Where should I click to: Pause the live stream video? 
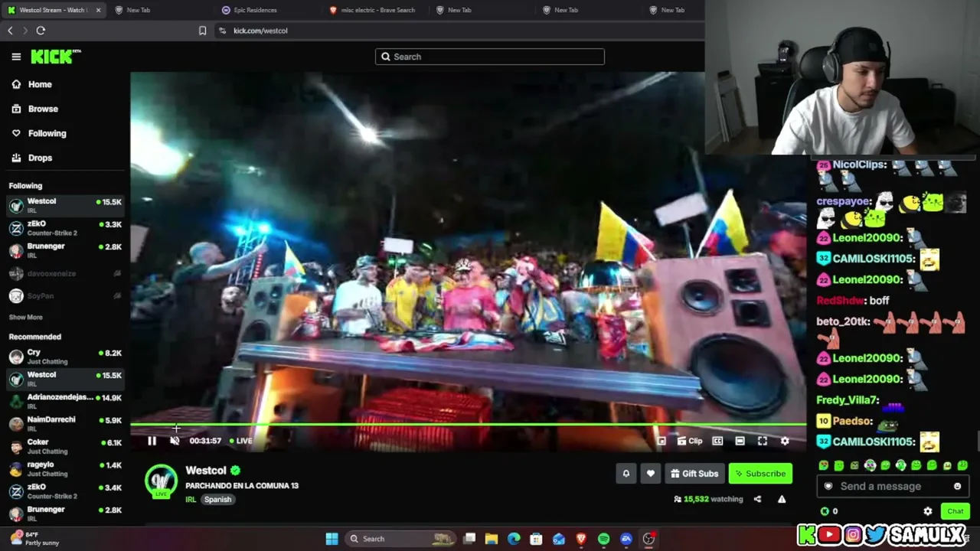pos(152,441)
